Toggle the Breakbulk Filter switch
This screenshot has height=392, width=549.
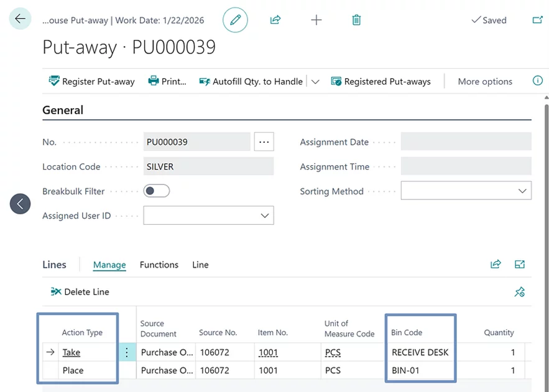[156, 191]
